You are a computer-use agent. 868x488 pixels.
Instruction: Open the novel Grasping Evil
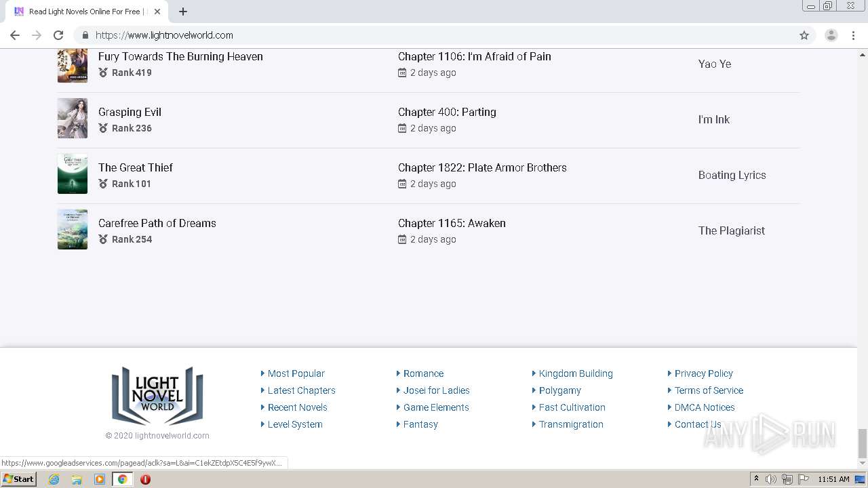tap(130, 113)
